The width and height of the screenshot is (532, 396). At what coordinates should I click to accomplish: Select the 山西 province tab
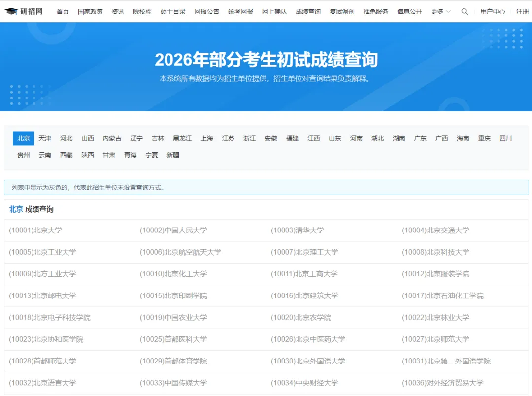[x=88, y=138]
